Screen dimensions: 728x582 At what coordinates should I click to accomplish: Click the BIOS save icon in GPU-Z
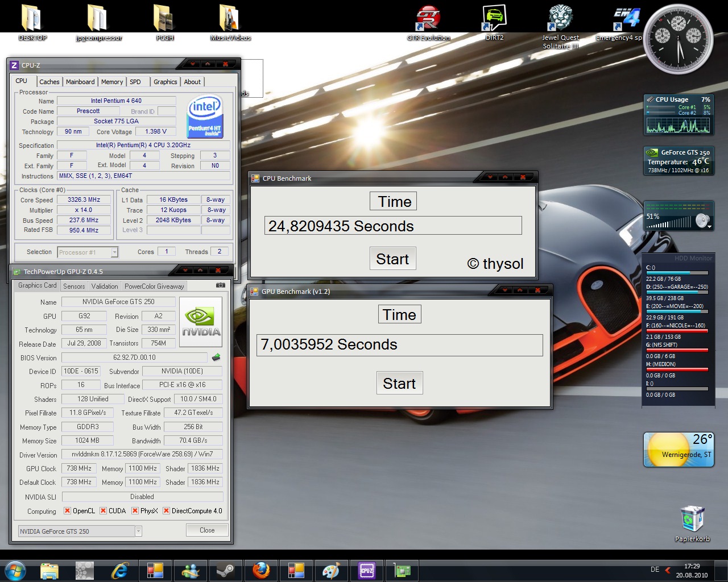[x=216, y=357]
